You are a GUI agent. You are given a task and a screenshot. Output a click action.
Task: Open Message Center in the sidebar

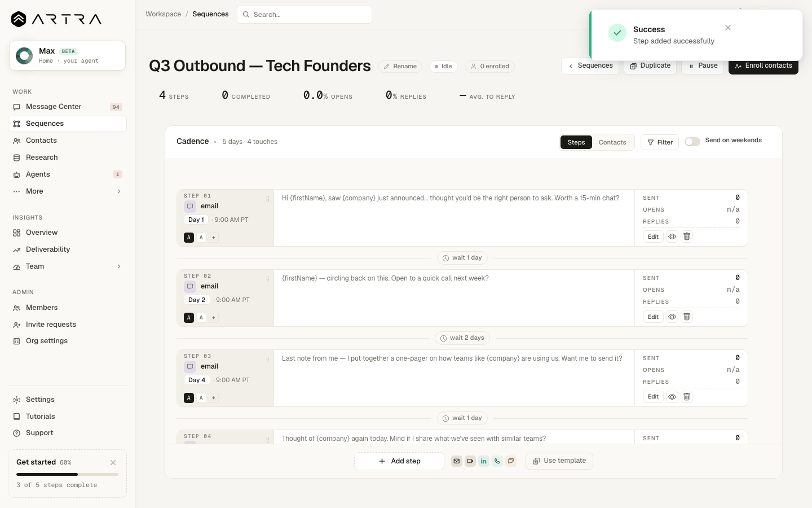[67, 107]
